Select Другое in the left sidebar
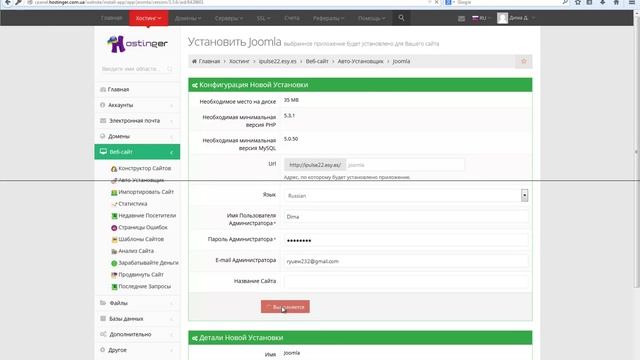The height and width of the screenshot is (360, 640). point(137,350)
